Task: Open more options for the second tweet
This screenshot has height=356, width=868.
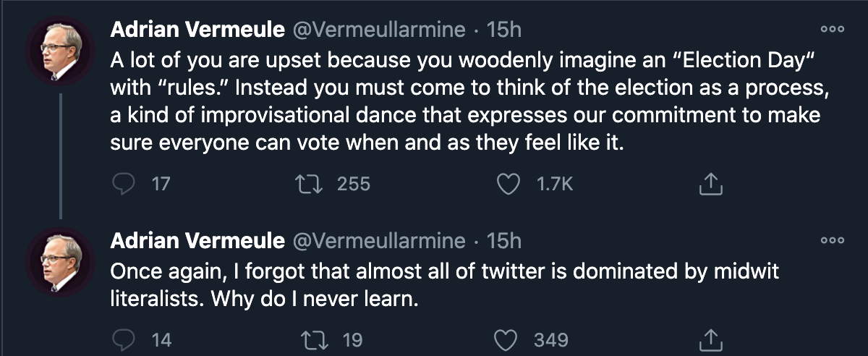Action: [832, 240]
